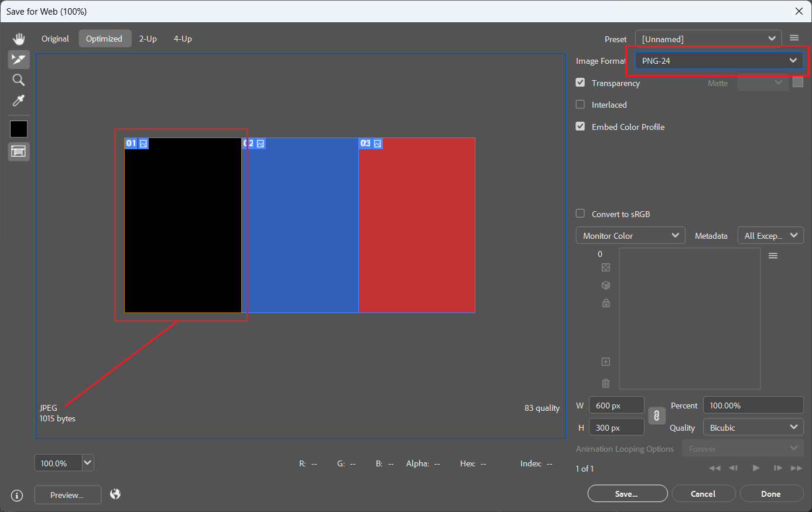Open the zoom level dropdown arrow
Viewport: 812px width, 512px height.
[88, 463]
